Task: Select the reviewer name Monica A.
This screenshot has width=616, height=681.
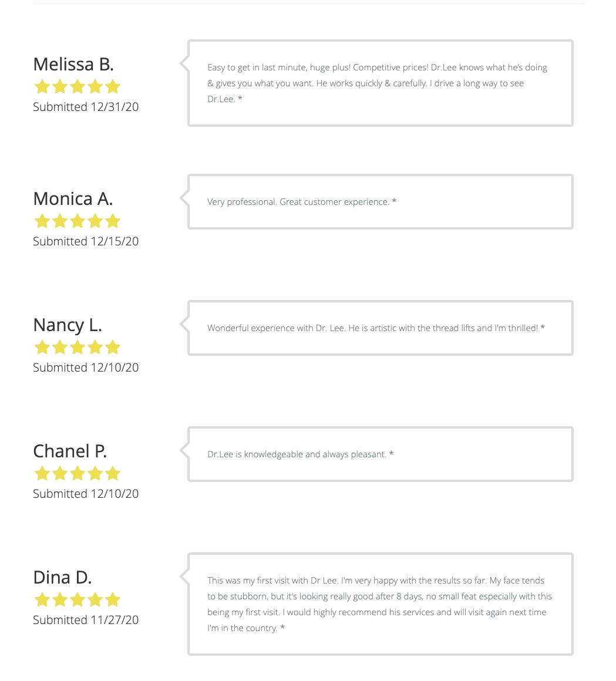Action: click(x=73, y=198)
